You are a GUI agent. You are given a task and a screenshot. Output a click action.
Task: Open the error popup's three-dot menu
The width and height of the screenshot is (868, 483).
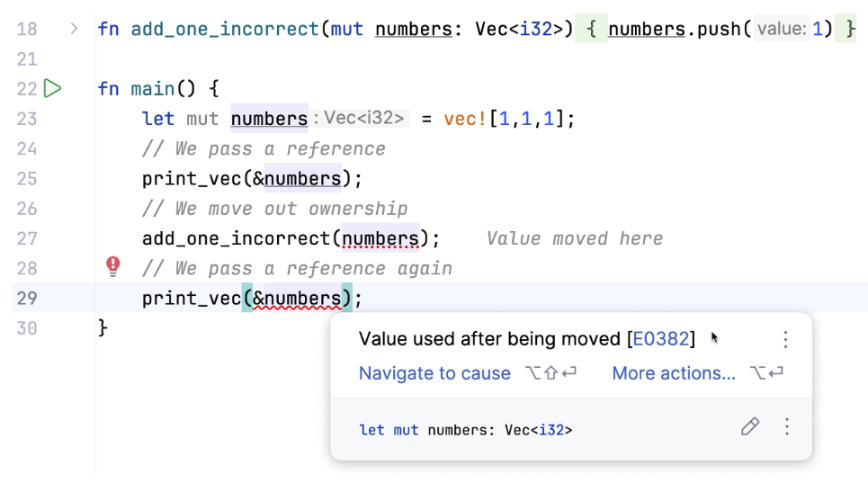pyautogui.click(x=785, y=339)
